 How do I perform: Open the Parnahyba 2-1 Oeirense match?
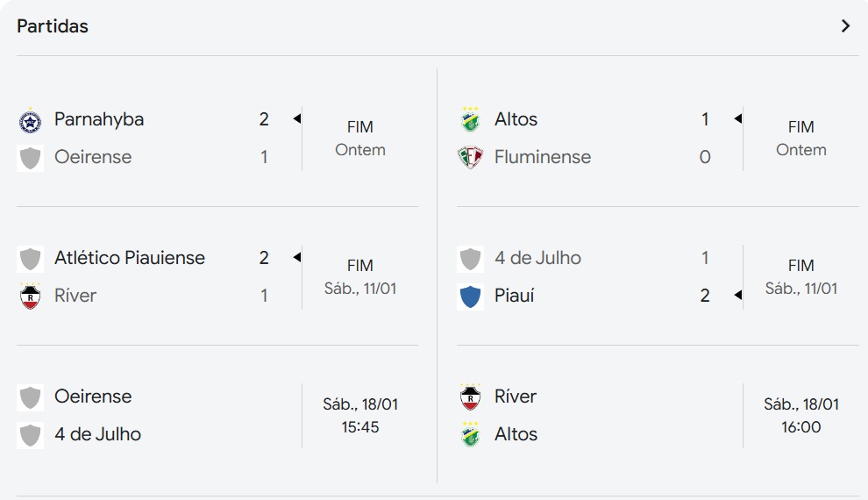click(217, 138)
